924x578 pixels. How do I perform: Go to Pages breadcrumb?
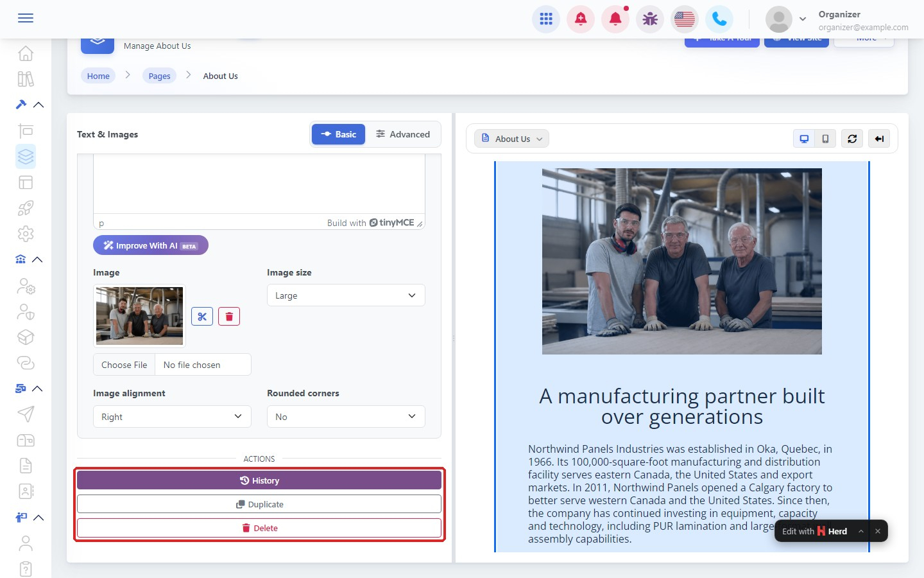pyautogui.click(x=159, y=76)
